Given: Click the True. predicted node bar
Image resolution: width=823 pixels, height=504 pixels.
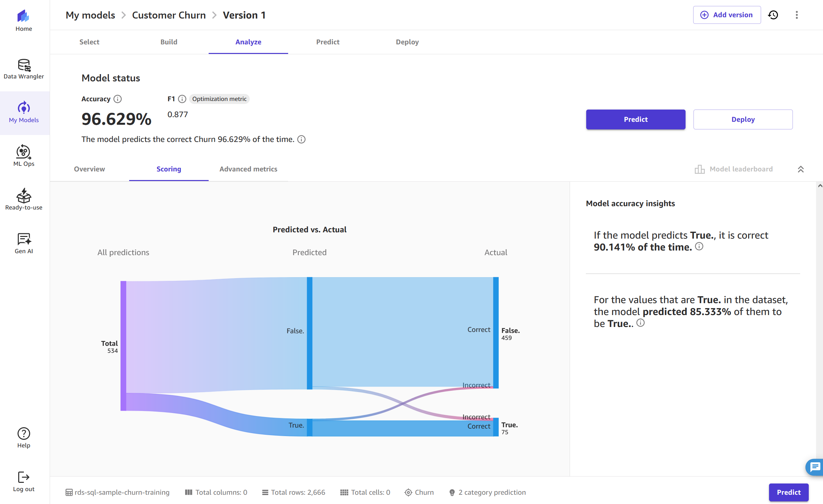Looking at the screenshot, I should tap(310, 427).
